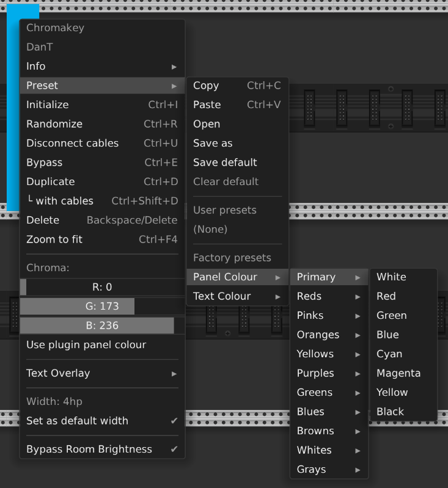This screenshot has height=488, width=448.
Task: Click the B: 236 blue slider
Action: click(101, 326)
